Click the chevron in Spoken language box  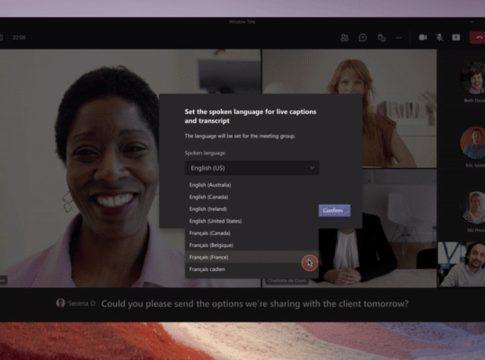(312, 168)
